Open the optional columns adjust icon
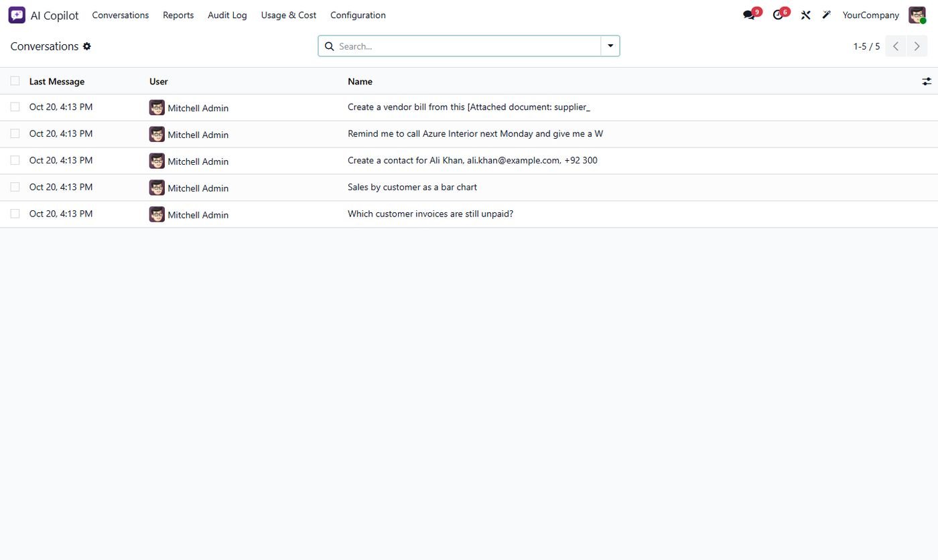 pos(927,81)
